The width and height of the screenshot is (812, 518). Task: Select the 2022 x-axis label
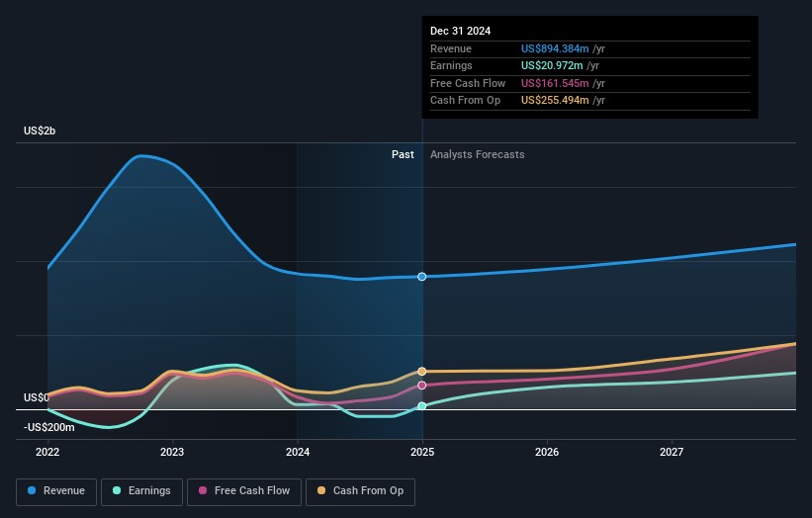[x=47, y=453]
